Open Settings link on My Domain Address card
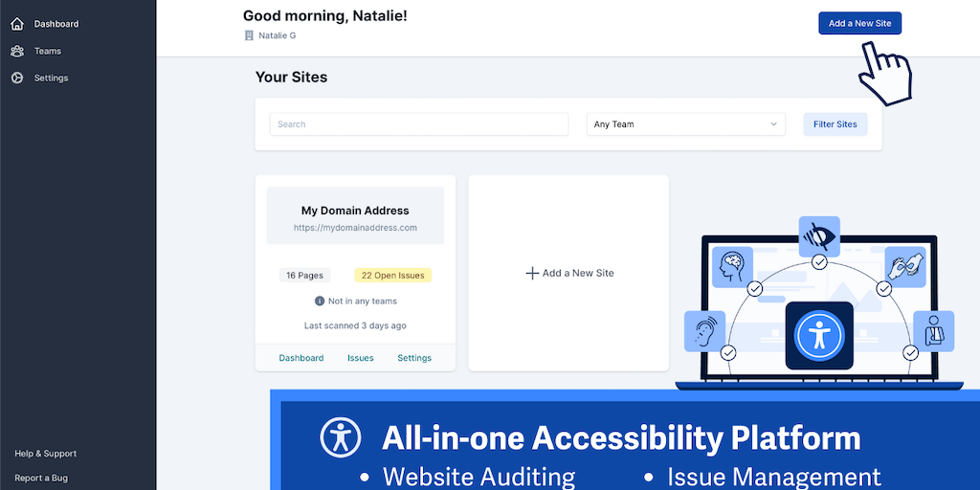Viewport: 980px width, 490px height. point(414,358)
